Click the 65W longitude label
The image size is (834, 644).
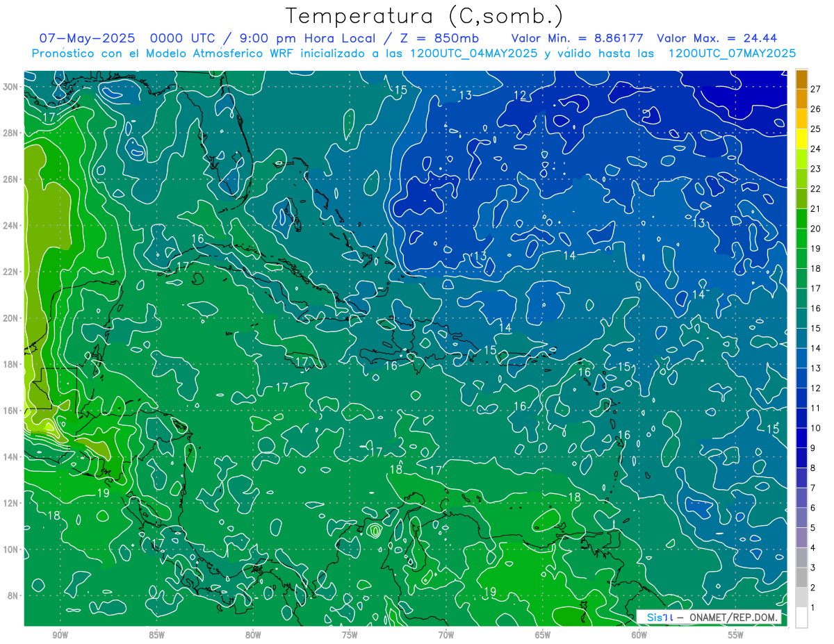coord(543,635)
